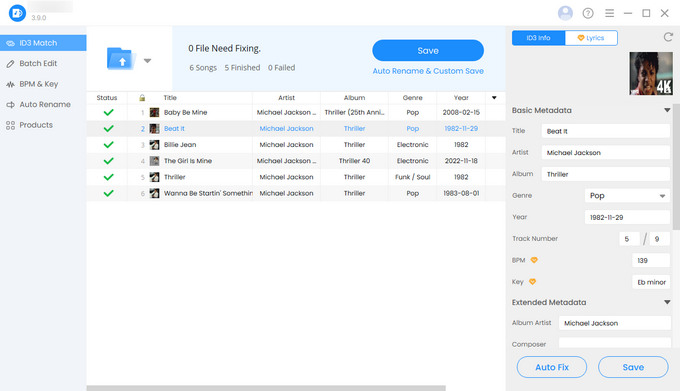
Task: Click the Funk / Soul genre cell
Action: click(x=412, y=177)
